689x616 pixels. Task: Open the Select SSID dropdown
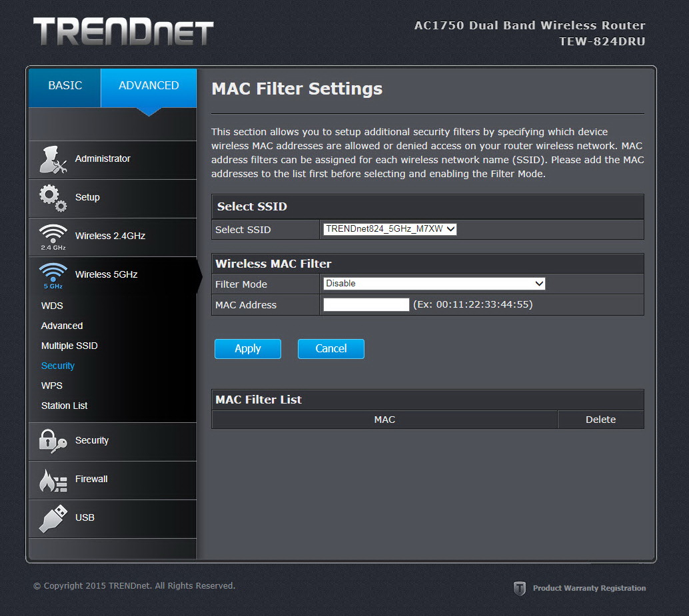click(x=390, y=229)
